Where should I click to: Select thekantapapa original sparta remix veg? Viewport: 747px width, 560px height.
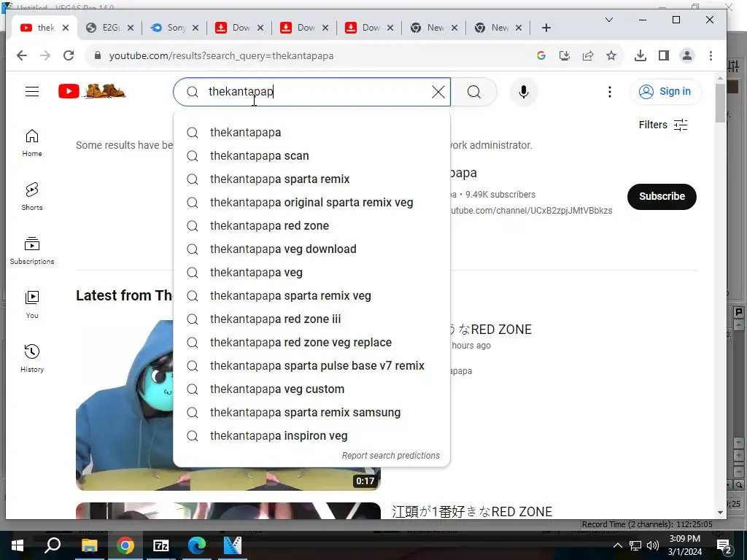pos(311,203)
